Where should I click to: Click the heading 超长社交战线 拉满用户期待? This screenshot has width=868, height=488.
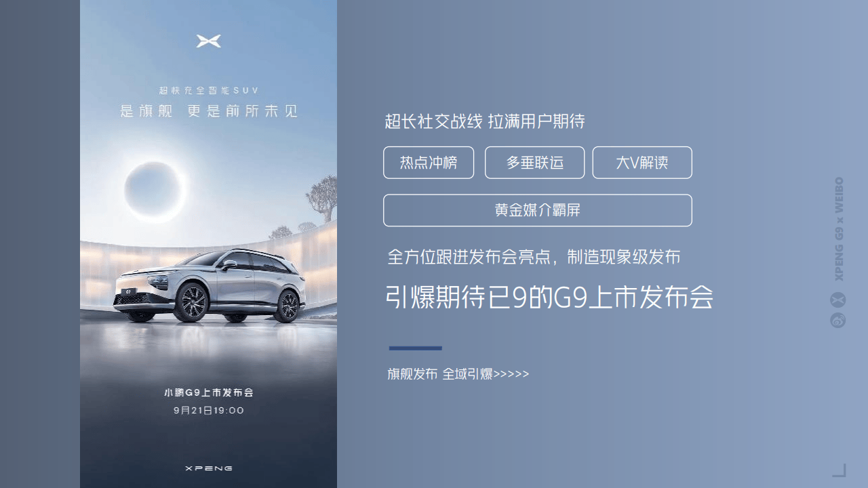pos(485,122)
